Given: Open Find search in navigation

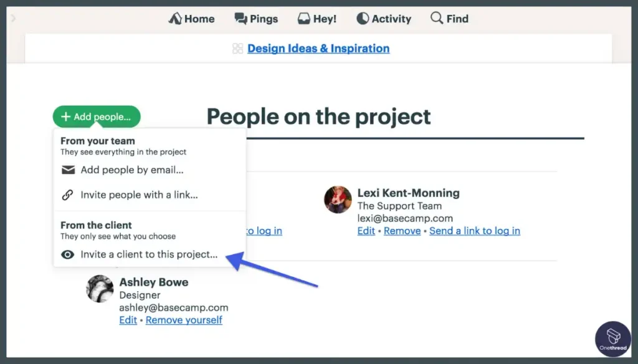Looking at the screenshot, I should tap(450, 19).
